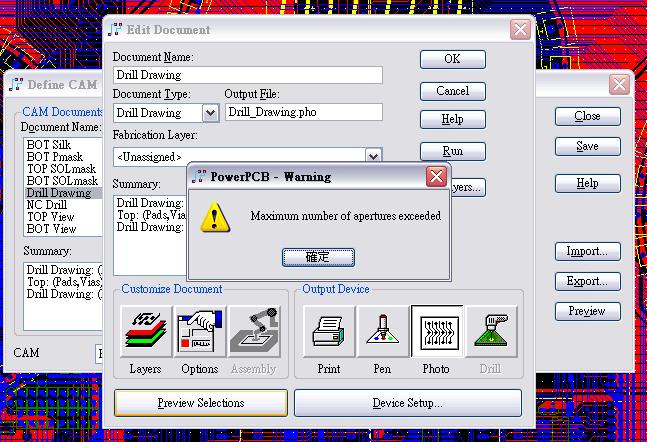Expand the Fabrication Layer dropdown
This screenshot has height=442, width=647.
click(373, 156)
